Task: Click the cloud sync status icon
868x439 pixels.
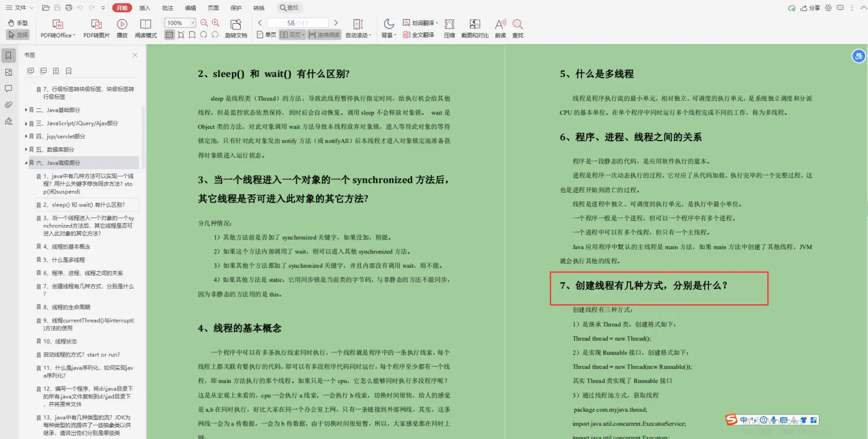Action: tap(792, 8)
